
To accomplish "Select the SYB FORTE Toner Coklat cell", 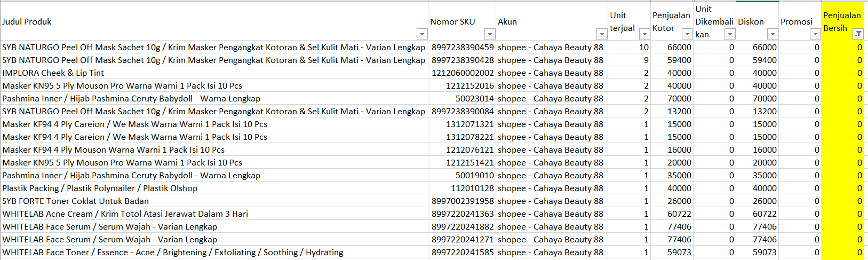I will click(214, 201).
